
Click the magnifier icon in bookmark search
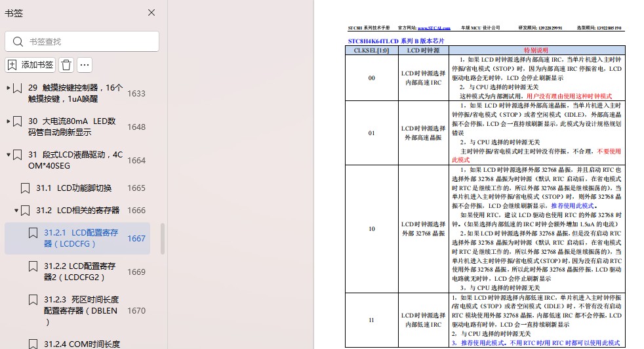[x=18, y=41]
